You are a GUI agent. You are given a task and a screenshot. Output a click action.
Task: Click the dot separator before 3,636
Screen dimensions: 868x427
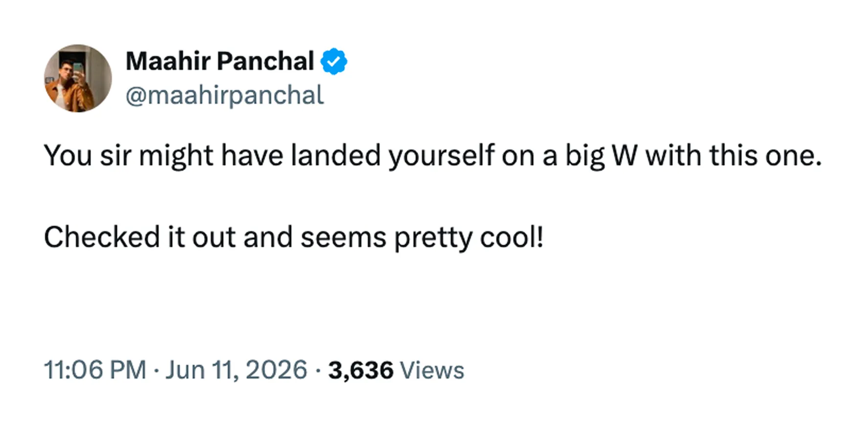pyautogui.click(x=318, y=371)
